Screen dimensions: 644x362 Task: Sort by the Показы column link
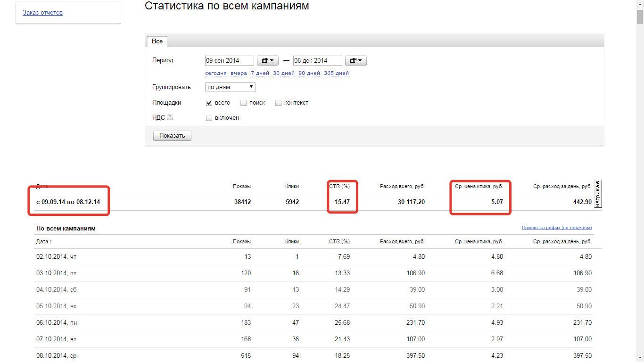click(x=242, y=241)
